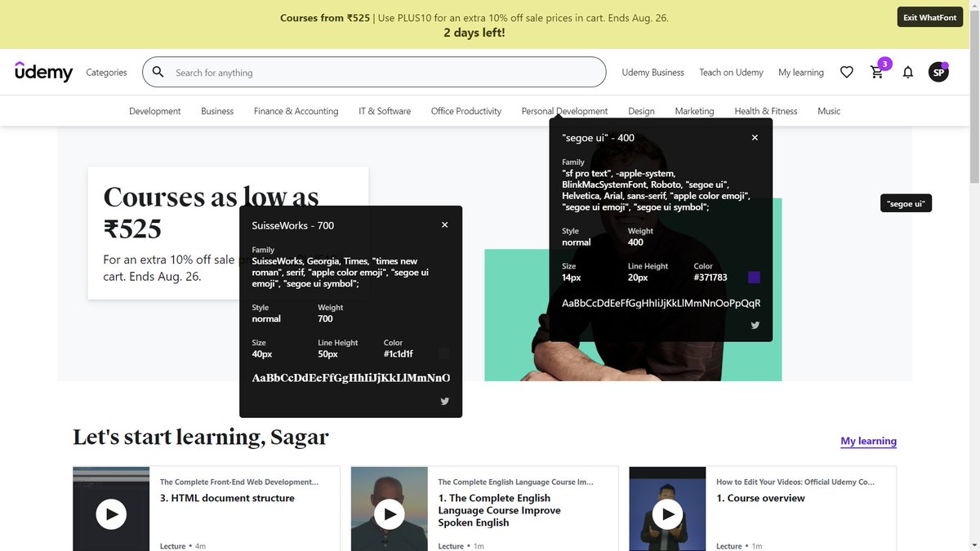Play the Course overview lecture
The width and height of the screenshot is (980, 551).
point(667,513)
